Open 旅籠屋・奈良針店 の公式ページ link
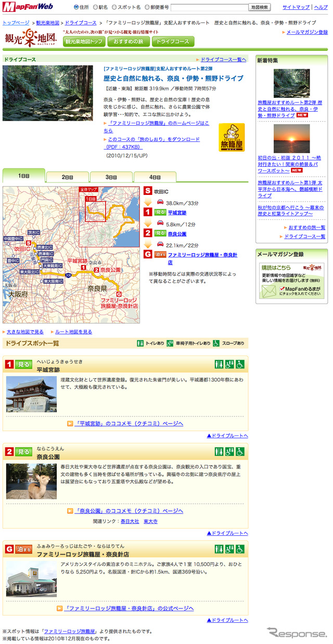The height and width of the screenshot is (644, 333). (x=129, y=608)
